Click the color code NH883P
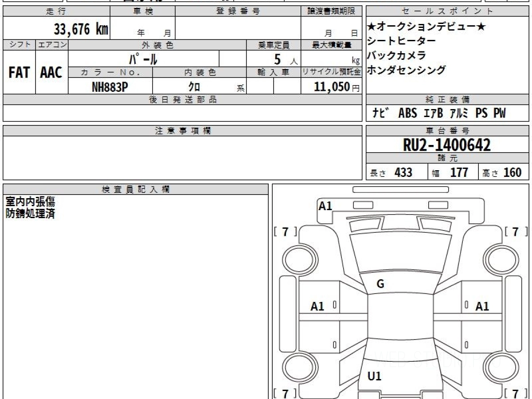Image resolution: width=532 pixels, height=399 pixels. (x=110, y=86)
